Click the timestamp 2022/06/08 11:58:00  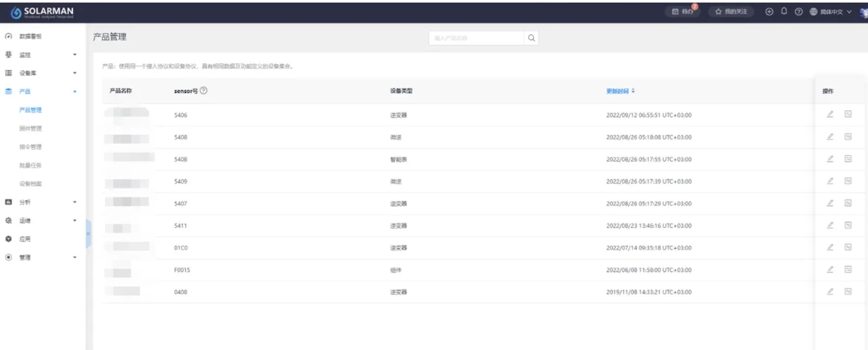[x=649, y=270]
